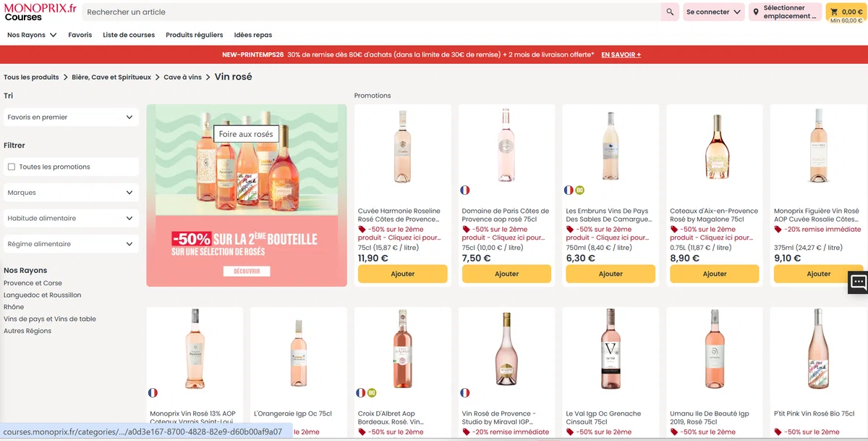Open the shopping cart icon
This screenshot has width=868, height=441.
[834, 12]
